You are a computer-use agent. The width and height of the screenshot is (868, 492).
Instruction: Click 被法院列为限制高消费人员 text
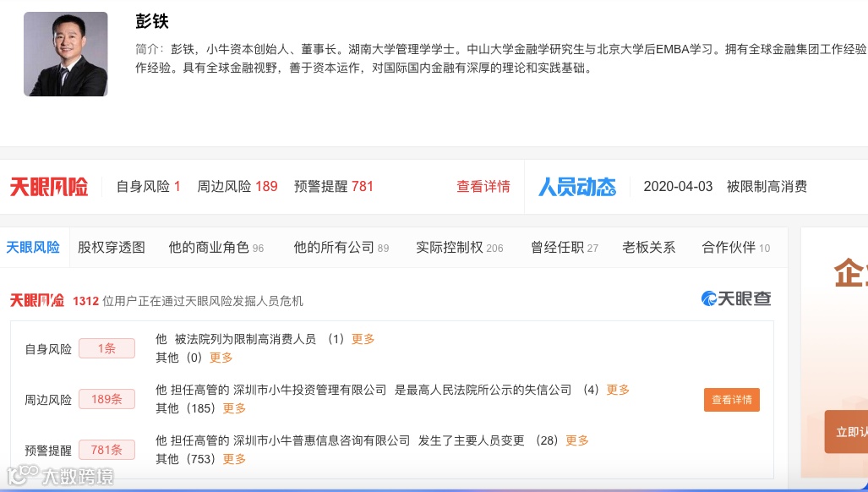click(x=245, y=339)
